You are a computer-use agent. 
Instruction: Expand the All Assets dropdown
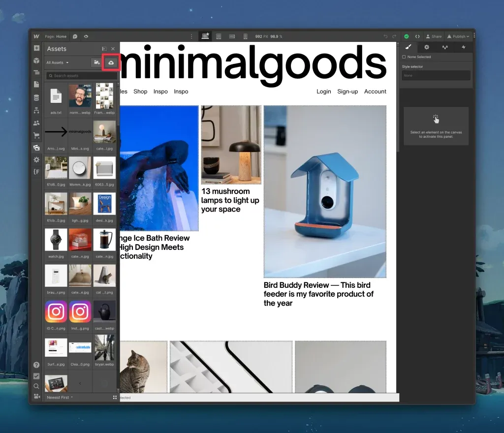click(x=58, y=62)
